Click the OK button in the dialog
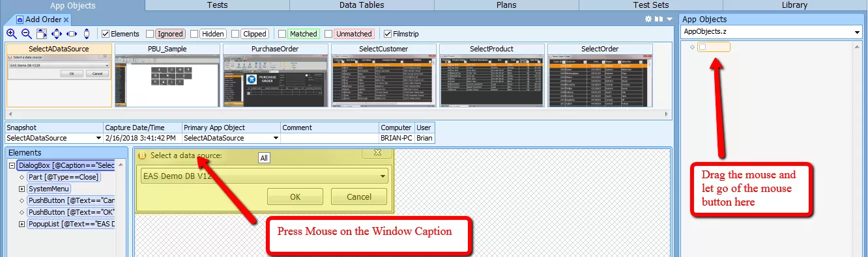 (x=295, y=196)
